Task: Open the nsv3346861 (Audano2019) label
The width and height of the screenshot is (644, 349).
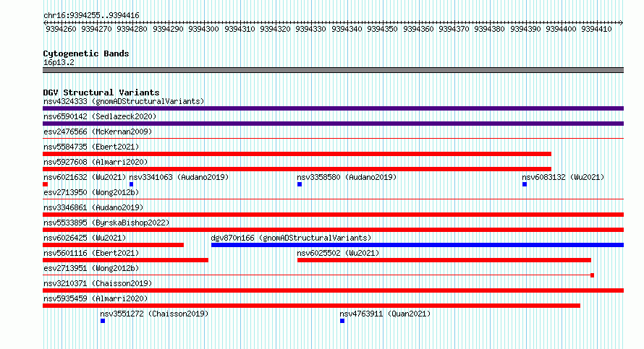Action: [93, 207]
